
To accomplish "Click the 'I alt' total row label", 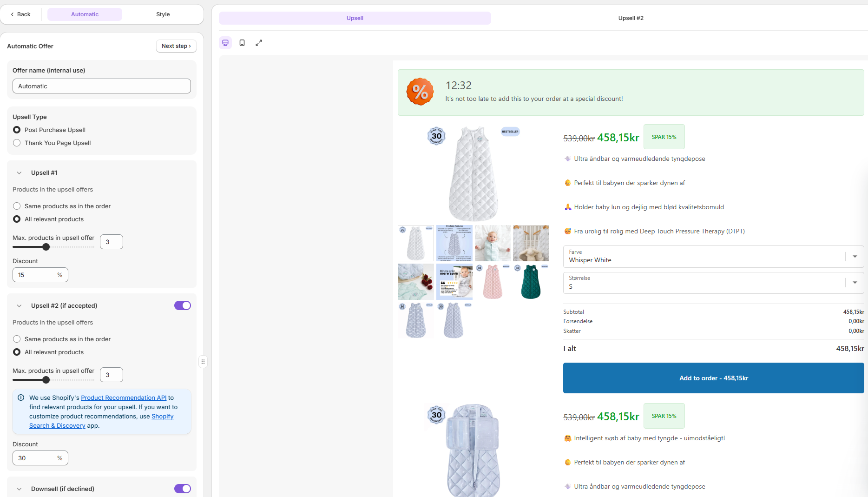I will pos(570,348).
